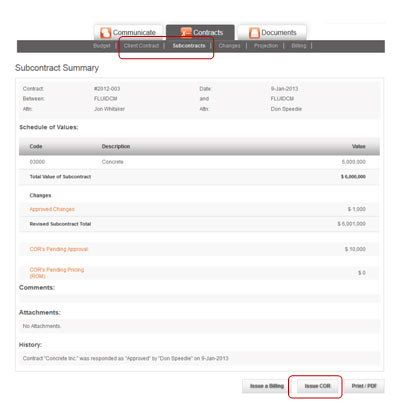Select the Contracts main tab
This screenshot has height=414, width=406.
coord(200,32)
